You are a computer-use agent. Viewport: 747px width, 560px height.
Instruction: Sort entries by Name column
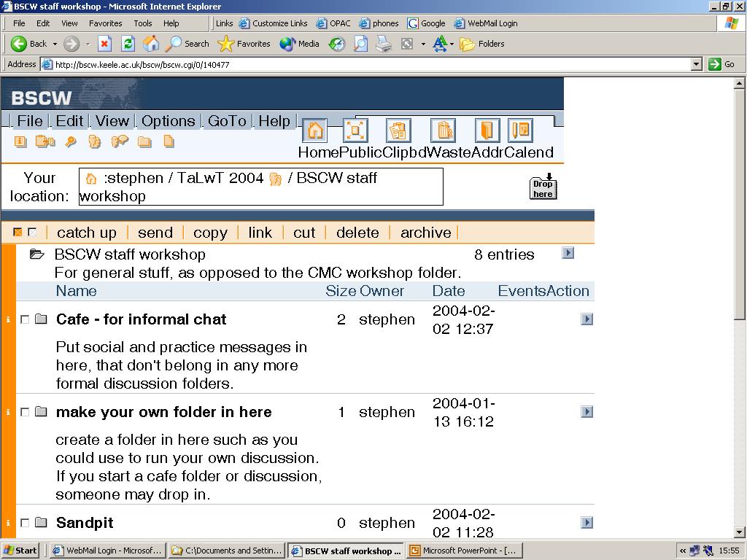(x=76, y=290)
